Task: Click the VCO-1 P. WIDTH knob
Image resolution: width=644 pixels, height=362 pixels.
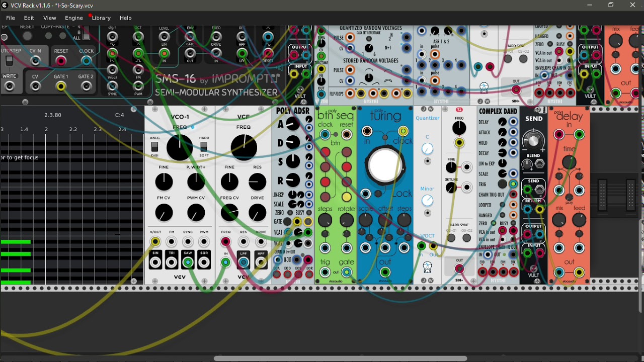Action: coord(196,182)
